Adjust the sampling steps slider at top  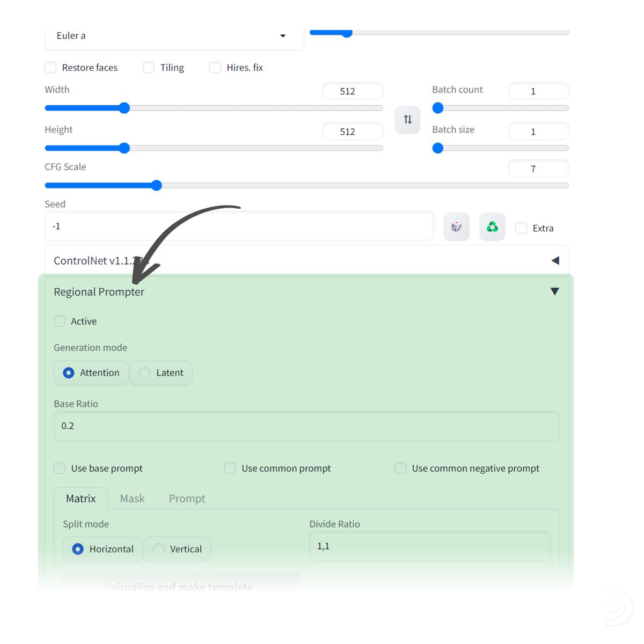pyautogui.click(x=347, y=33)
